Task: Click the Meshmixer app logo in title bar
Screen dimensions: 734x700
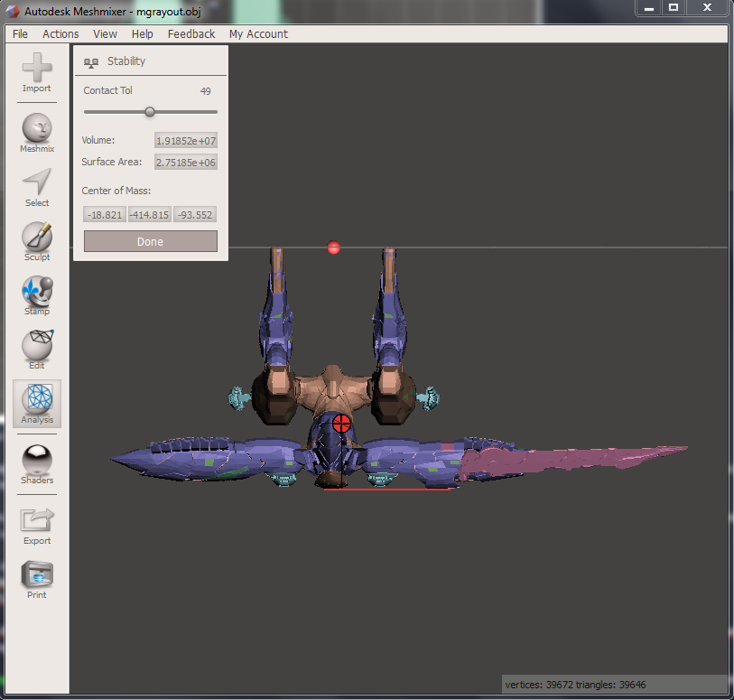Action: point(13,11)
